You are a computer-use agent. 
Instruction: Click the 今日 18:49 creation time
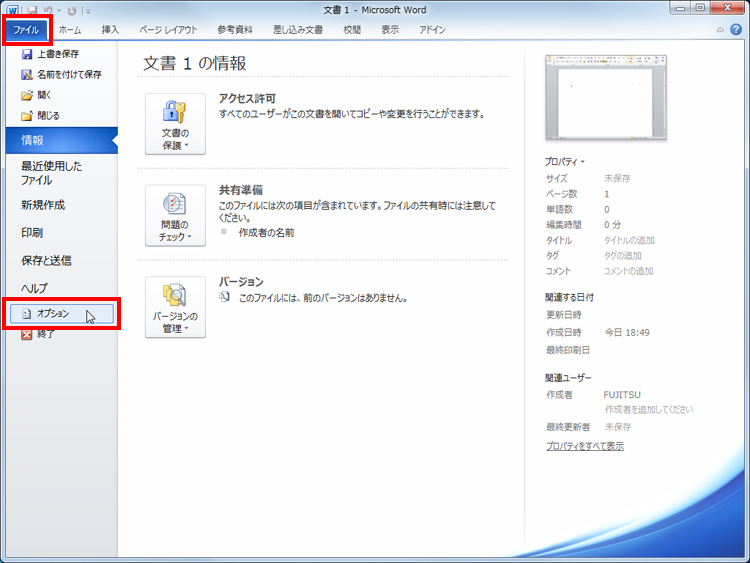pyautogui.click(x=627, y=332)
